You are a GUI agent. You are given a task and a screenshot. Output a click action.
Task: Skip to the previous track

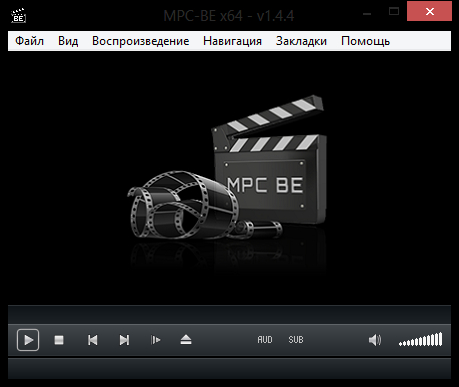[93, 340]
